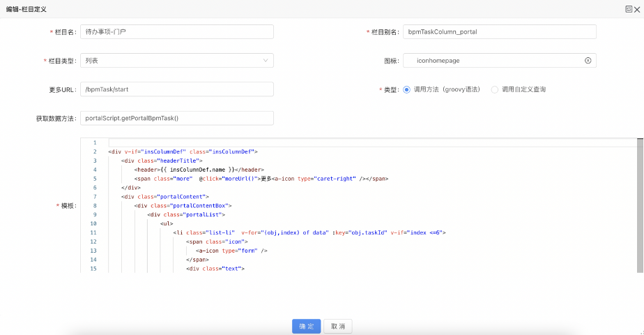Click the 取消 button
The height and width of the screenshot is (335, 644).
[x=338, y=327]
